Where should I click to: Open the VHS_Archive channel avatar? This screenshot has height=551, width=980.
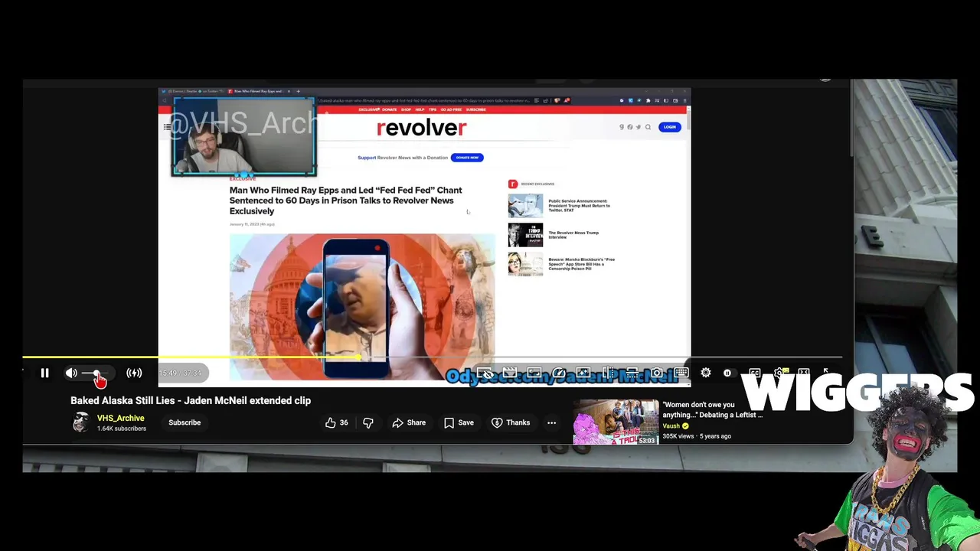80,422
